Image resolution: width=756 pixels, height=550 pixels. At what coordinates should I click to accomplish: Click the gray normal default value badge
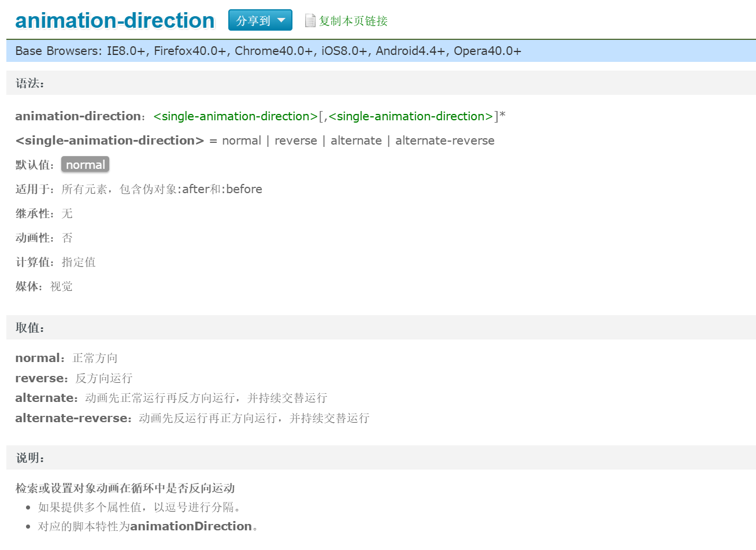click(x=86, y=165)
